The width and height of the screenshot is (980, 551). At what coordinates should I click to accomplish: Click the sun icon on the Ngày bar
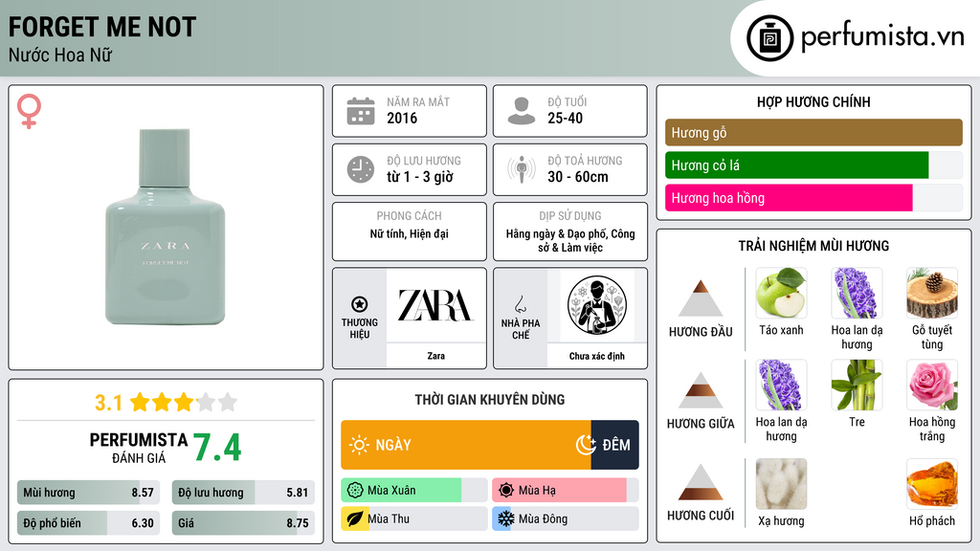point(359,445)
